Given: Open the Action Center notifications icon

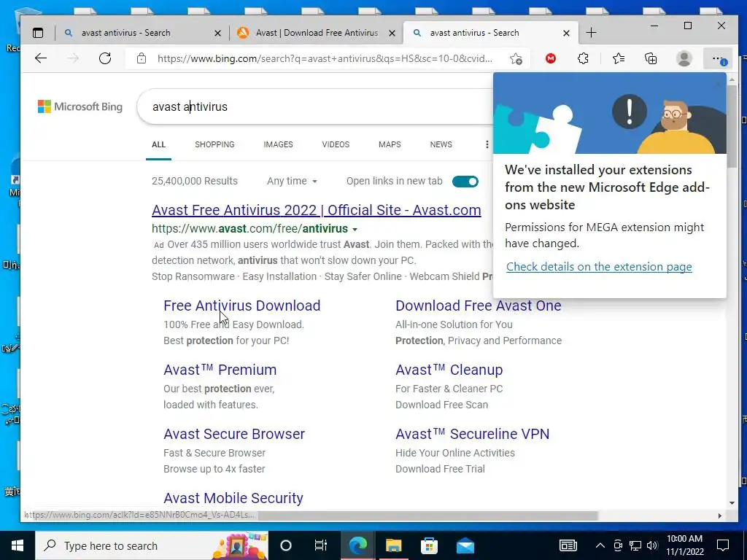Looking at the screenshot, I should click(723, 545).
